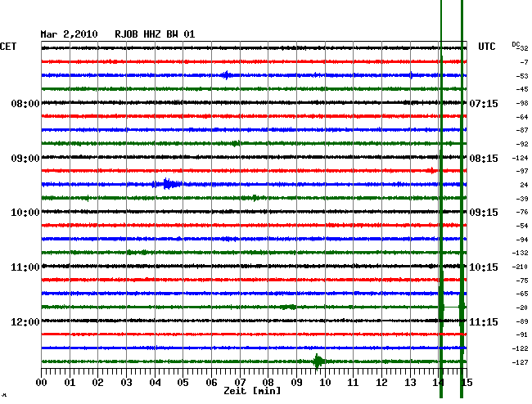
Task: Click the '11:00' CET time label
Action: (25, 267)
